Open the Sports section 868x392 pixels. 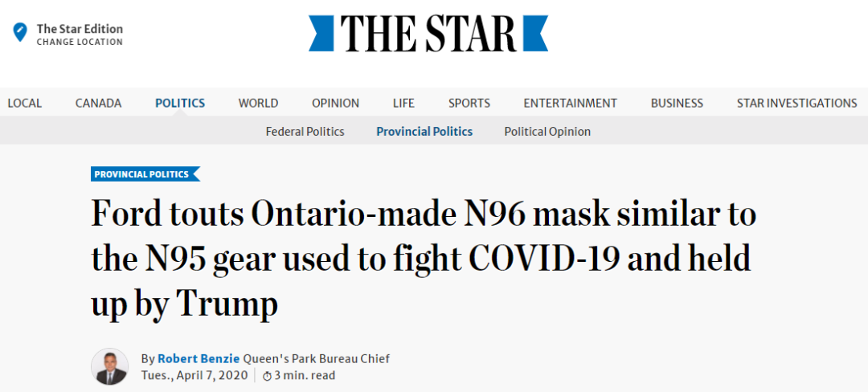point(469,103)
